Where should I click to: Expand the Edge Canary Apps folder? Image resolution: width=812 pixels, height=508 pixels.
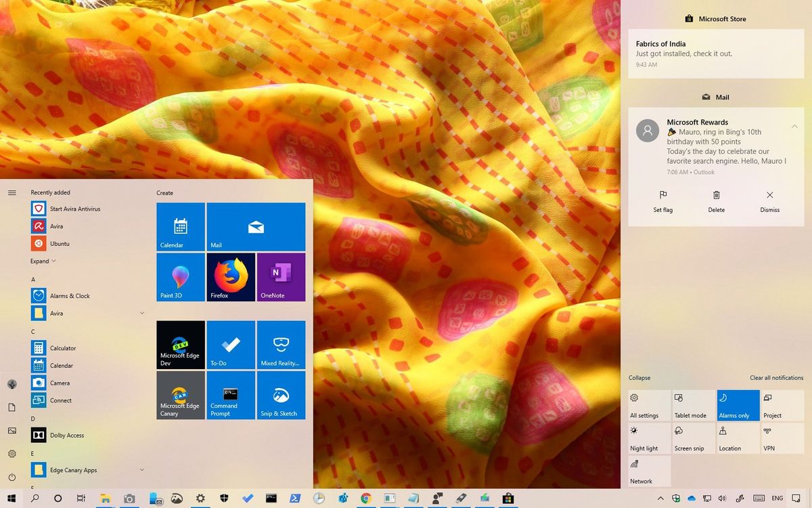click(x=141, y=469)
